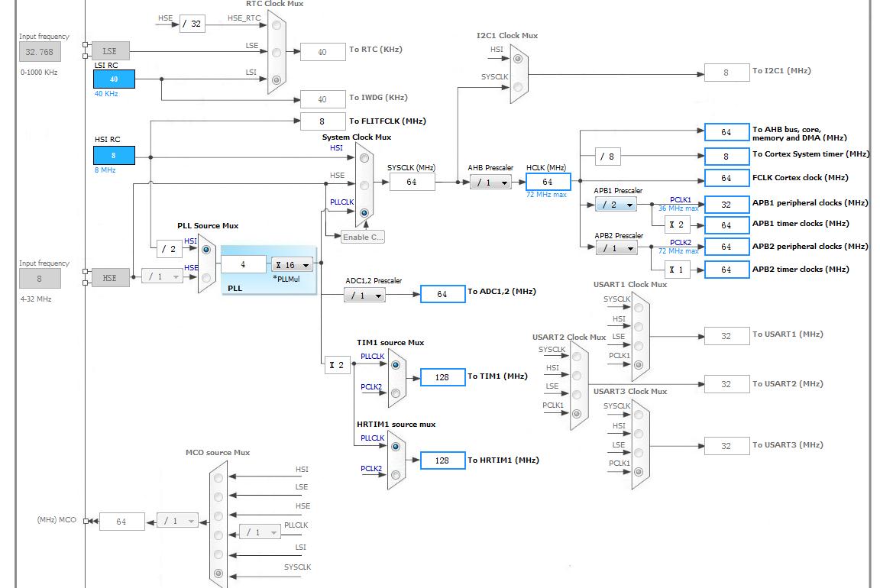Select SYSCLK in USART2 Clock Mux
Image resolution: width=880 pixels, height=588 pixels.
pyautogui.click(x=577, y=357)
